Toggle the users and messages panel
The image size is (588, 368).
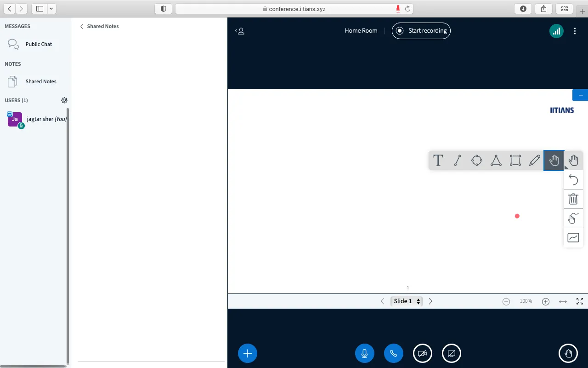point(240,31)
